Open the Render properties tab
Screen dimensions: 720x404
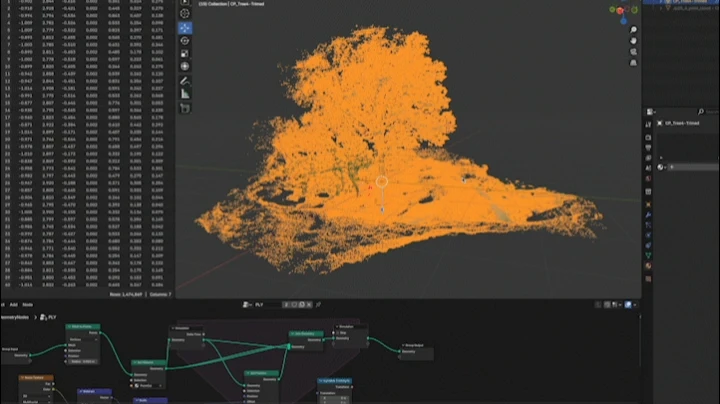(x=648, y=138)
